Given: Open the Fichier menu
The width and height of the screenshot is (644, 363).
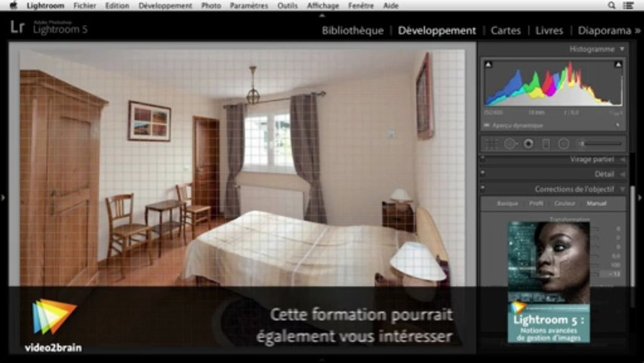Looking at the screenshot, I should [x=85, y=6].
